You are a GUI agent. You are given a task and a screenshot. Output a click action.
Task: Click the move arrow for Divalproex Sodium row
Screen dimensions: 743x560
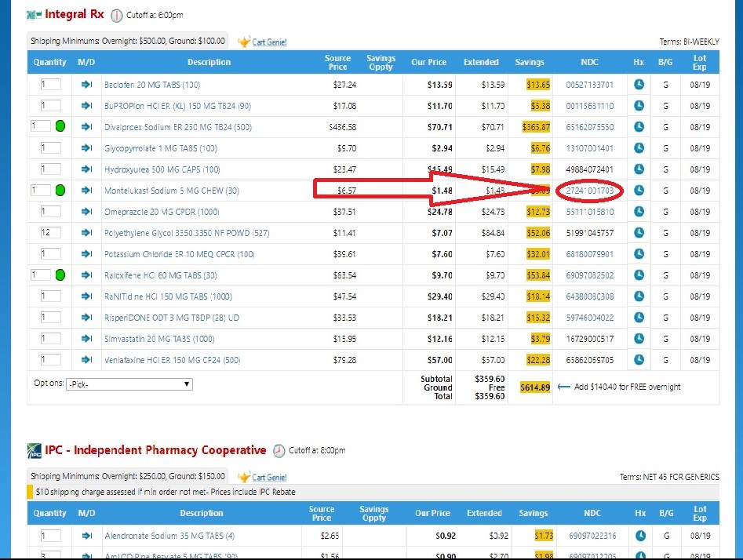[x=86, y=126]
